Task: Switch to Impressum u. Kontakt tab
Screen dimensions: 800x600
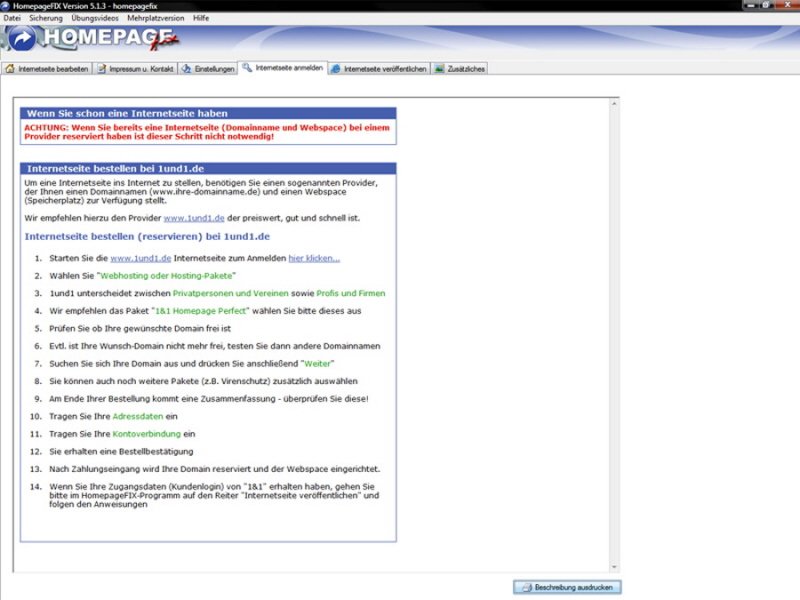Action: click(x=139, y=69)
